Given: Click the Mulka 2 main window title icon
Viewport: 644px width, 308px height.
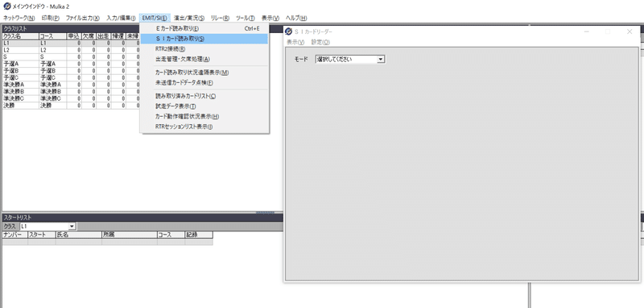Looking at the screenshot, I should click(6, 6).
